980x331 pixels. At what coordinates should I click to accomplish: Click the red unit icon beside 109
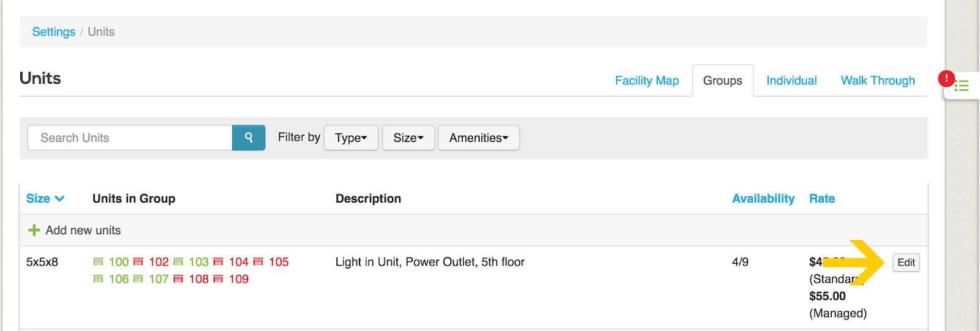218,279
